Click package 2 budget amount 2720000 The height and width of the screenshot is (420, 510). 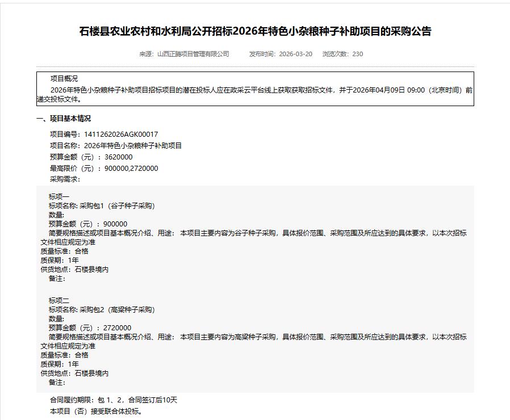pyautogui.click(x=117, y=328)
